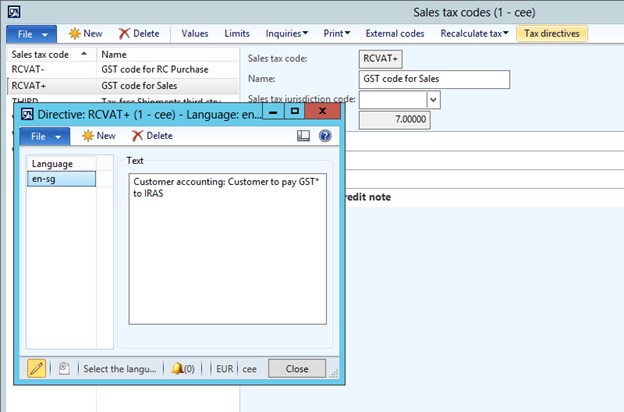Click the Close button in Directive window
624x412 pixels.
pyautogui.click(x=297, y=369)
